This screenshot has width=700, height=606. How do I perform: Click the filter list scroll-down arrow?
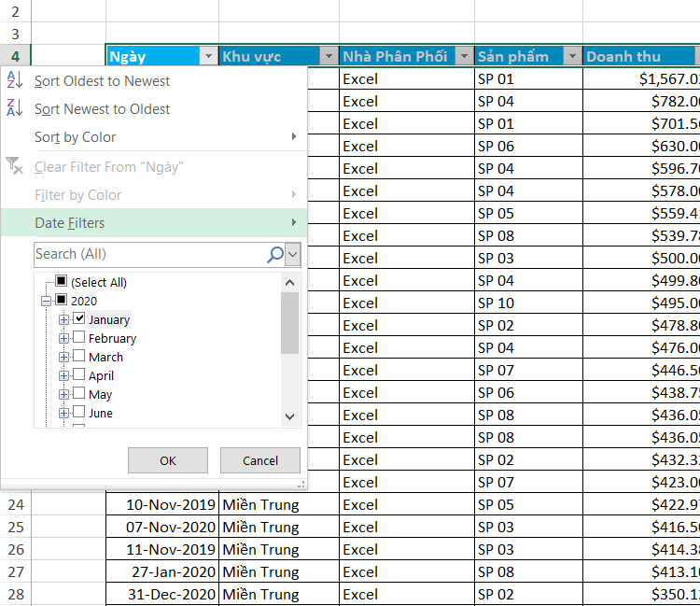click(x=289, y=416)
